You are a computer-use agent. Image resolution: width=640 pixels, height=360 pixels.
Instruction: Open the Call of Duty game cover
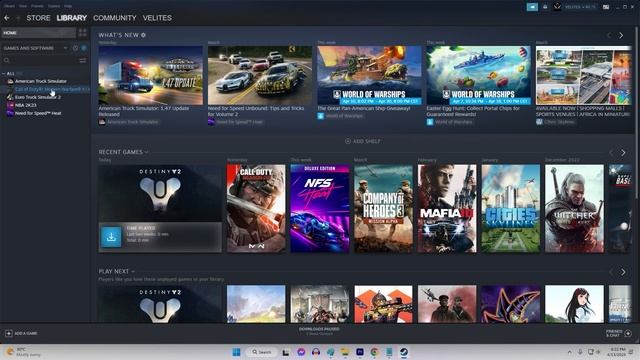coord(256,208)
